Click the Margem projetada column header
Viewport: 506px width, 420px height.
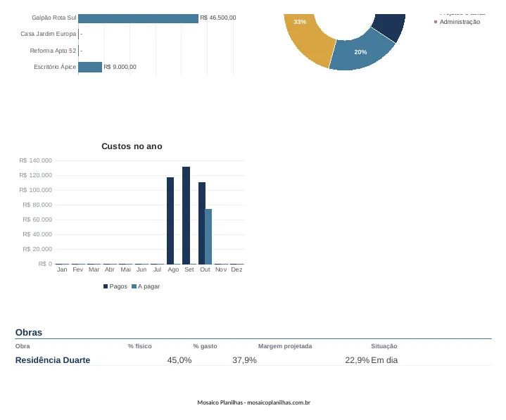(285, 346)
